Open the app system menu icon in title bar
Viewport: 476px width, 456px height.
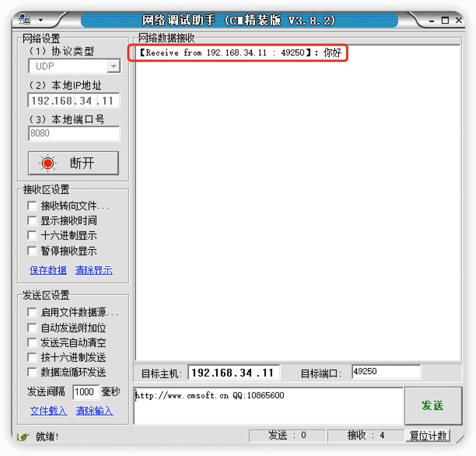click(25, 19)
